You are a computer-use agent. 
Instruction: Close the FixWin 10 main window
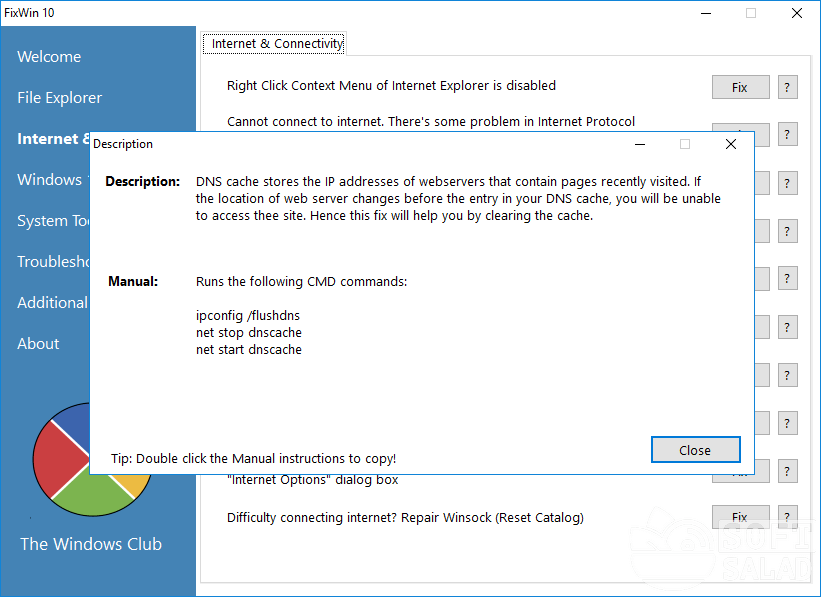797,13
